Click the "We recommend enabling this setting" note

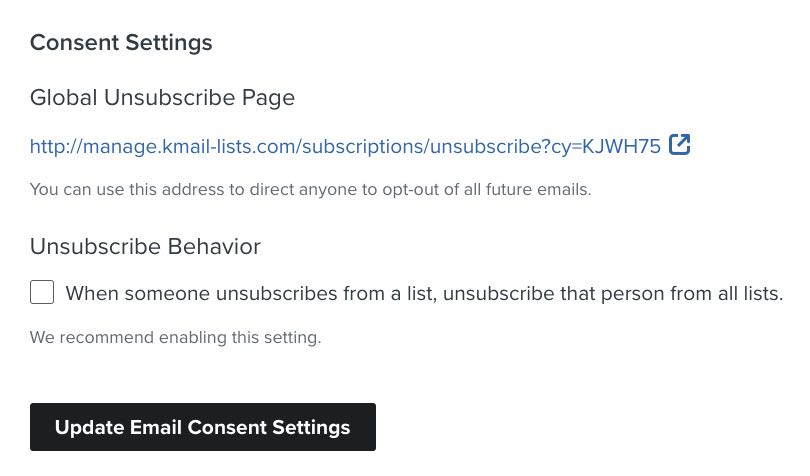175,338
